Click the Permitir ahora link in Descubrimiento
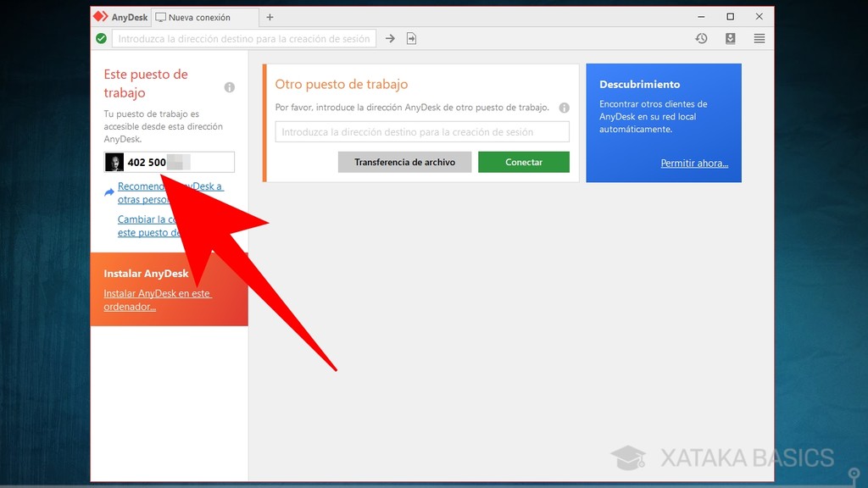Image resolution: width=868 pixels, height=488 pixels. (x=694, y=164)
